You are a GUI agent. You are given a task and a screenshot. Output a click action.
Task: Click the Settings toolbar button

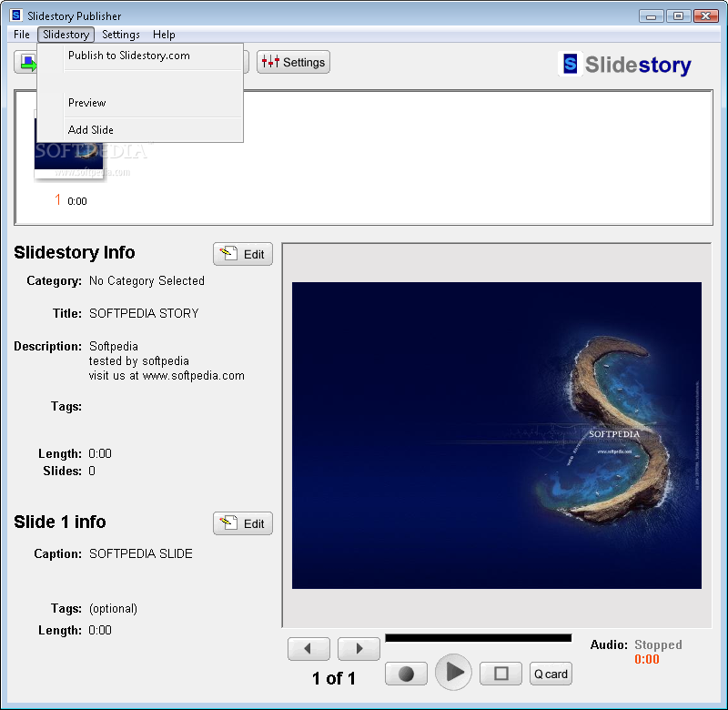pos(293,62)
